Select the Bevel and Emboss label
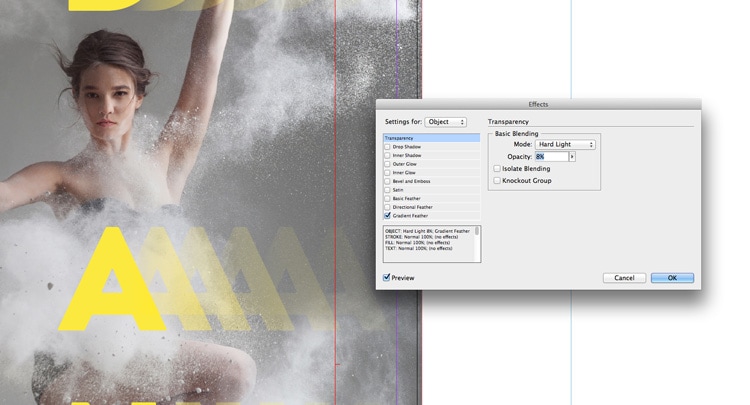 [x=411, y=181]
